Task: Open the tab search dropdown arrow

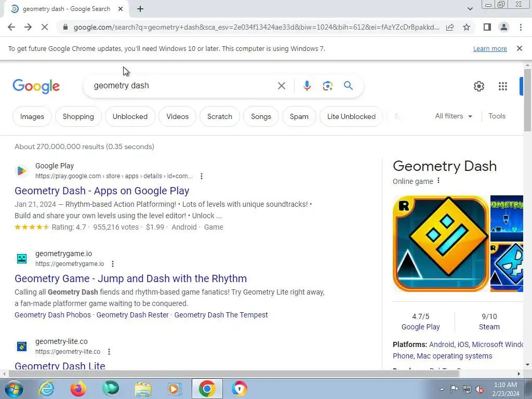Action: (470, 9)
